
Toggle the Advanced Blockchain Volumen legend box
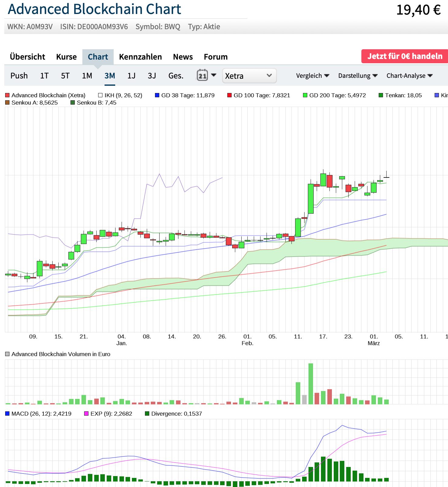tap(8, 354)
